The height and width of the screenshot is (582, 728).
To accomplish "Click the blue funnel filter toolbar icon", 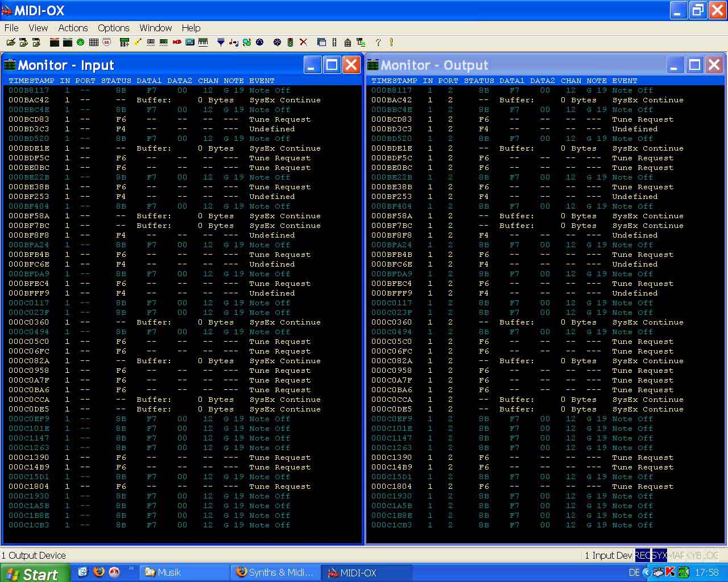I will pyautogui.click(x=221, y=42).
